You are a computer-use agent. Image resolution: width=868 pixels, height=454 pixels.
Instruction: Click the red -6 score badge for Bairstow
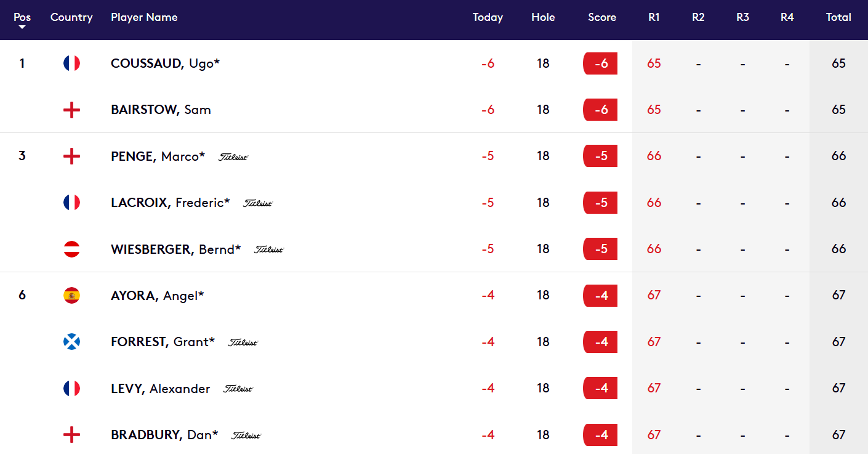600,110
